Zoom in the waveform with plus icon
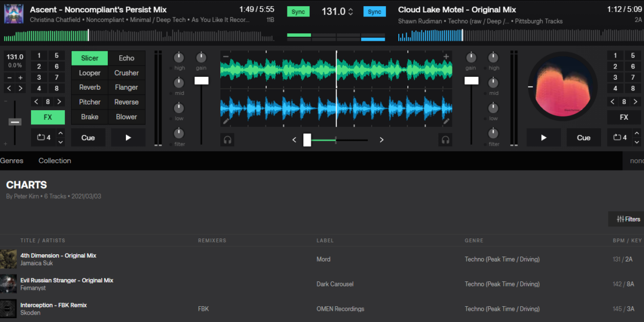Image resolution: width=644 pixels, height=322 pixels. tap(446, 56)
